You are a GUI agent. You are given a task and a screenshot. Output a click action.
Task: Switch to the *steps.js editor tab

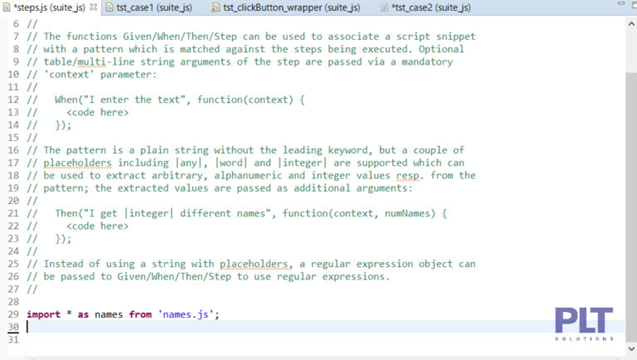(50, 7)
